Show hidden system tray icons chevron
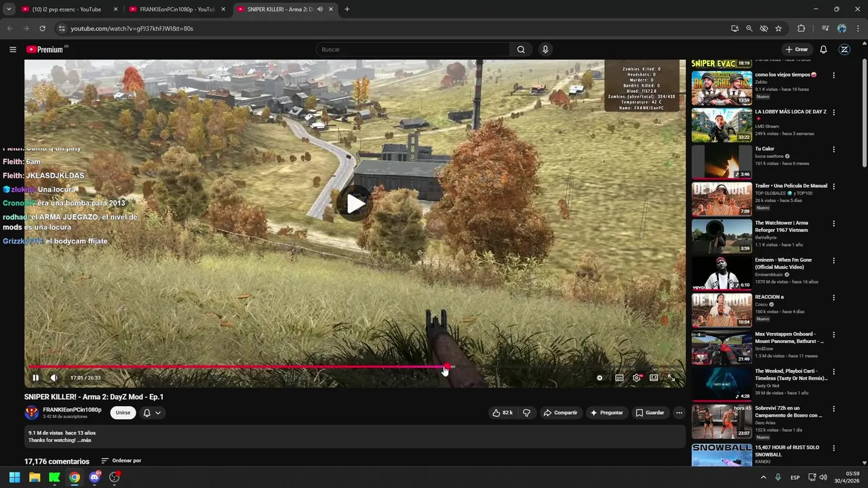 [764, 477]
